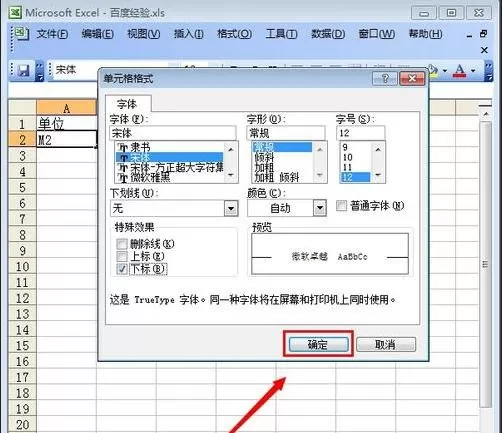Open the 文件(F) menu
The height and width of the screenshot is (433, 503).
[x=52, y=34]
